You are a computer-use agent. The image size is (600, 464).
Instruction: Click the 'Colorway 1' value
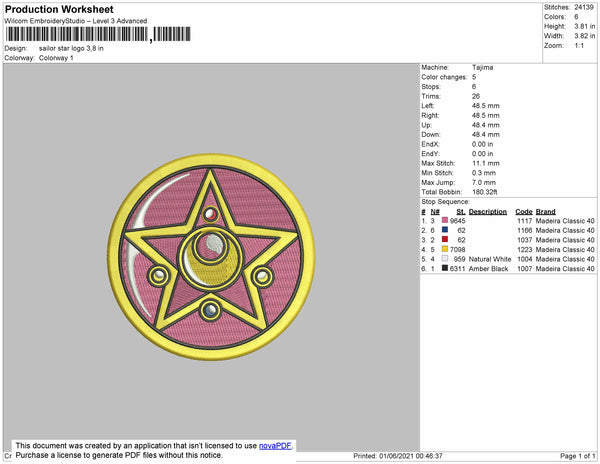(x=56, y=58)
